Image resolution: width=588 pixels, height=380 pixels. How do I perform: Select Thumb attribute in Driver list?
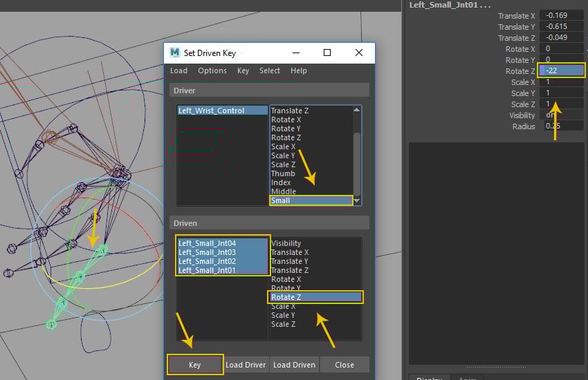coord(283,173)
